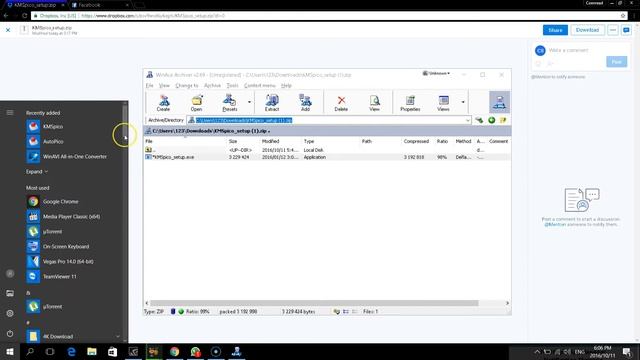Close the Dropbox file preview
Image resolution: width=640 pixels, height=360 pixels.
pos(8,30)
